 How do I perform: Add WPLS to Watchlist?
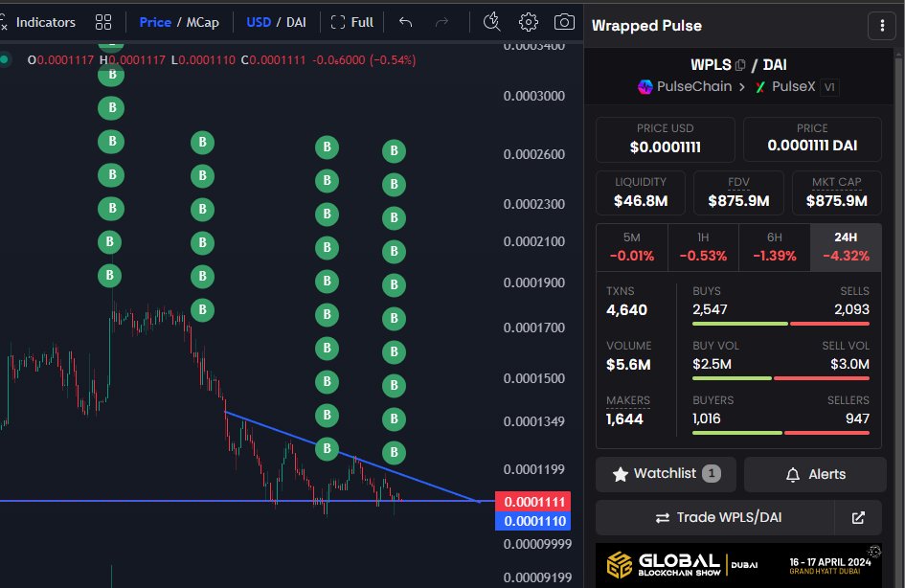pos(666,474)
